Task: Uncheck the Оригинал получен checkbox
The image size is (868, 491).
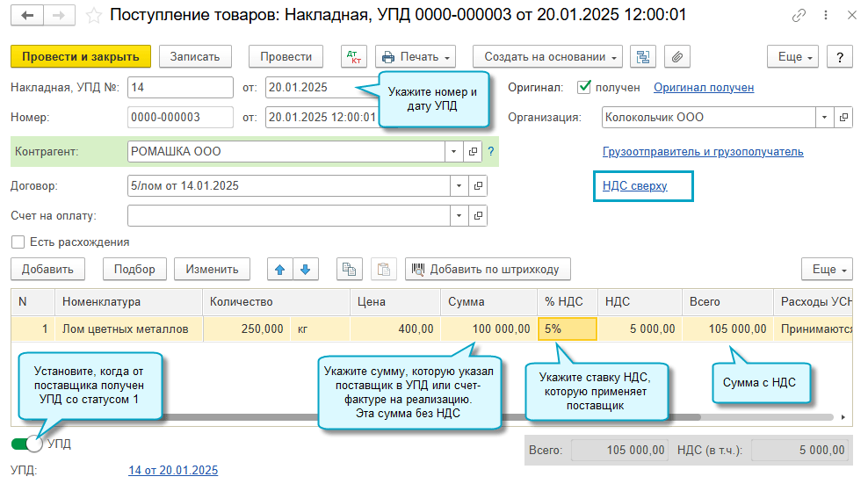Action: pyautogui.click(x=583, y=88)
